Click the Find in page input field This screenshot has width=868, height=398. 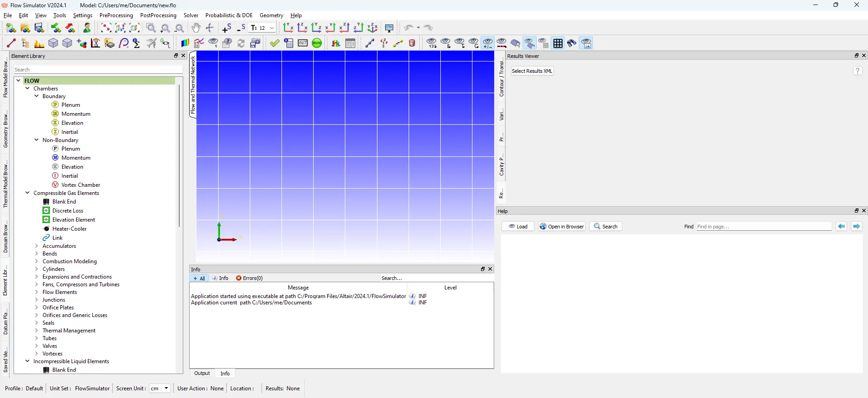764,227
